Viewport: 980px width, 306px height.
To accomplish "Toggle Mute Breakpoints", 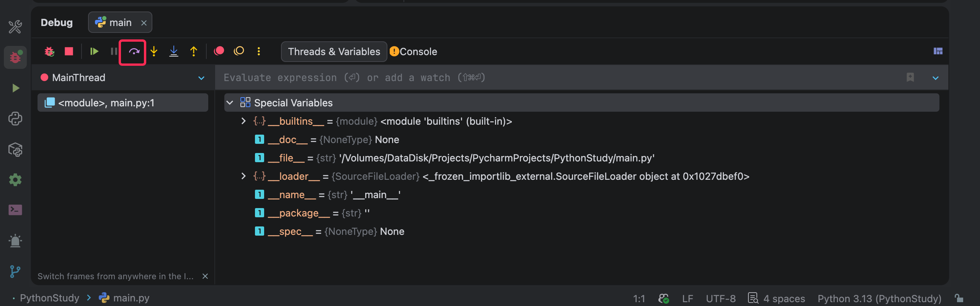I will click(239, 51).
